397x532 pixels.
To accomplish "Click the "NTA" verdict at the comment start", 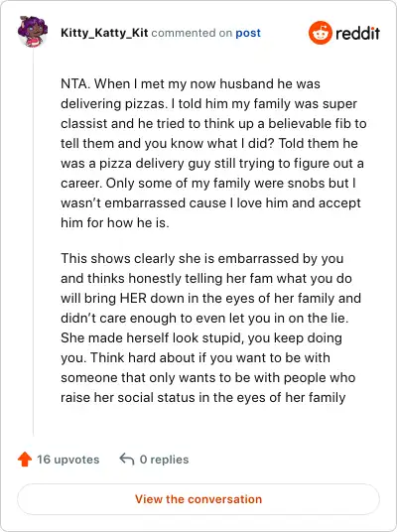I will point(73,83).
